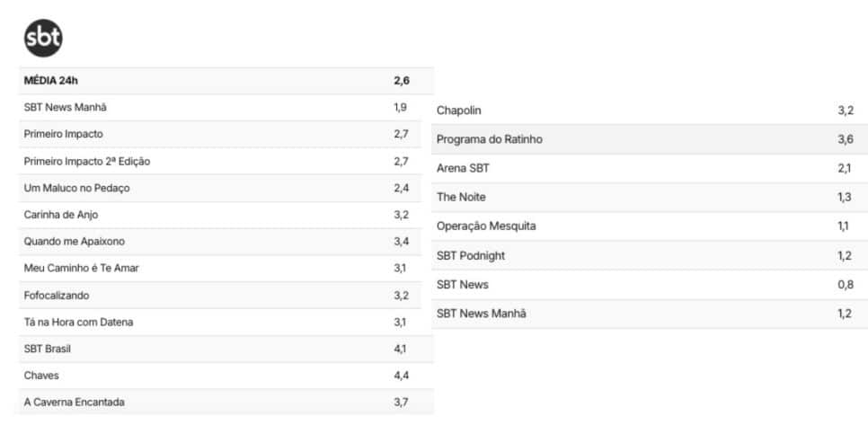This screenshot has height=434, width=868.
Task: Select the Primeiro Impacto 2ª Edição row
Action: click(x=226, y=161)
